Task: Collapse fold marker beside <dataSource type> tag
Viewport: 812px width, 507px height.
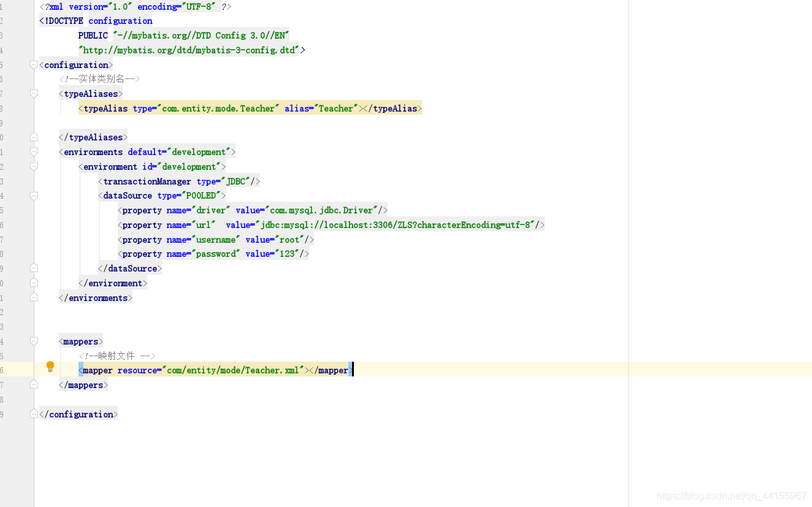Action: (x=34, y=196)
